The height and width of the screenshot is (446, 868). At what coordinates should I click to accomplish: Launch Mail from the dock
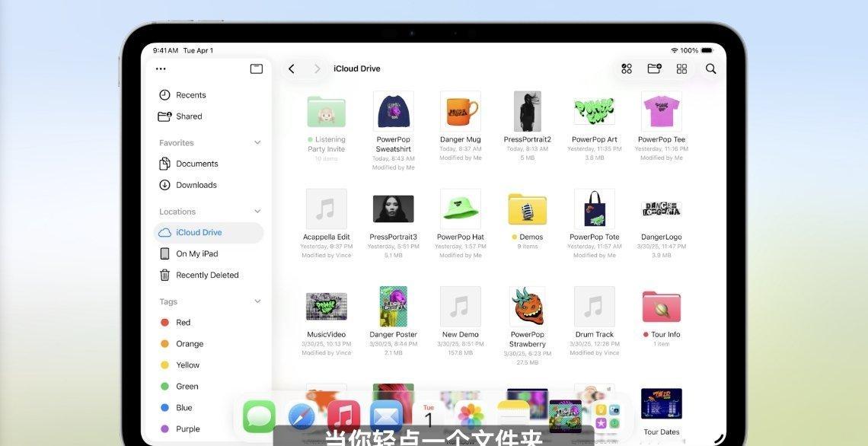coord(386,416)
